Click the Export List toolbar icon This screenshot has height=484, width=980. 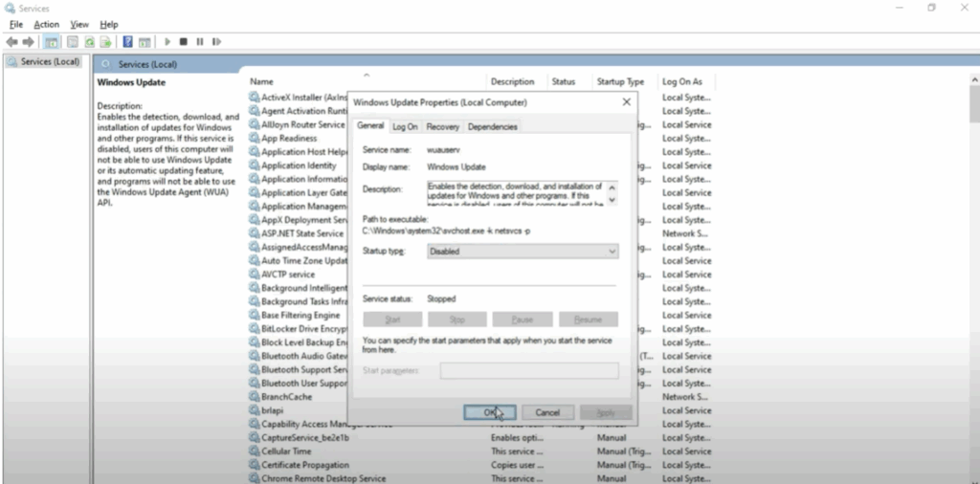105,42
